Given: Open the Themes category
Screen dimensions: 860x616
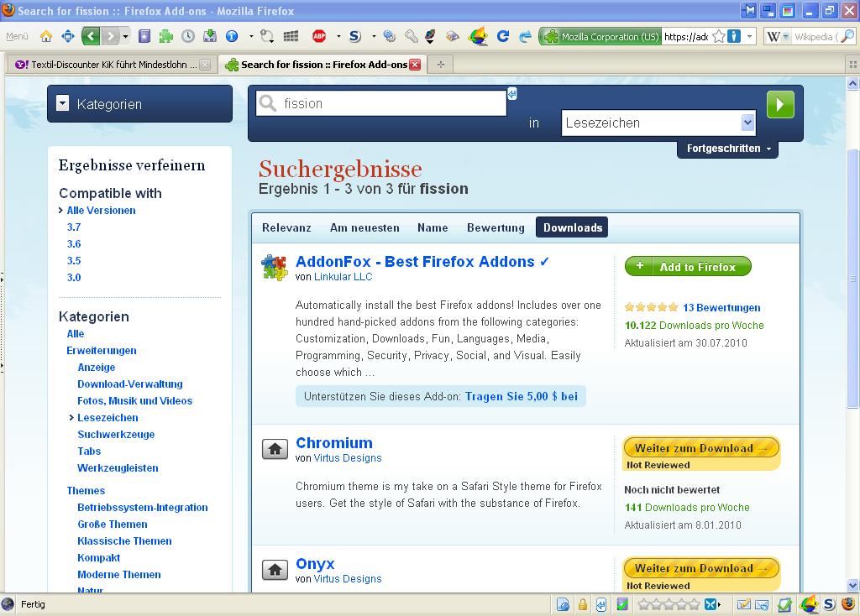Looking at the screenshot, I should pos(86,490).
